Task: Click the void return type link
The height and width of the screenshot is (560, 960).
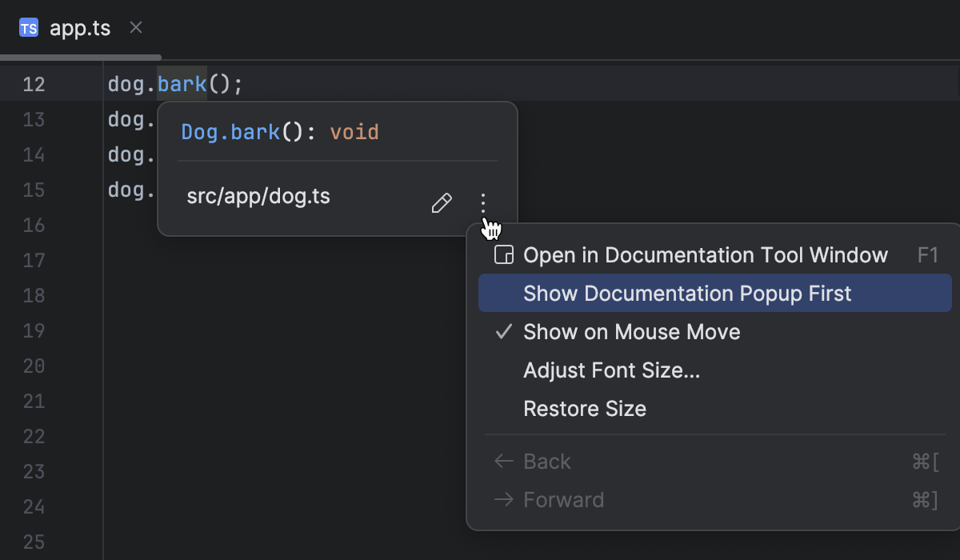Action: (x=354, y=131)
